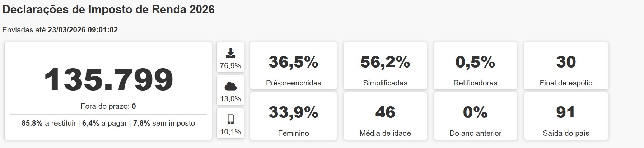Open the Média de idade card

[x=385, y=116]
